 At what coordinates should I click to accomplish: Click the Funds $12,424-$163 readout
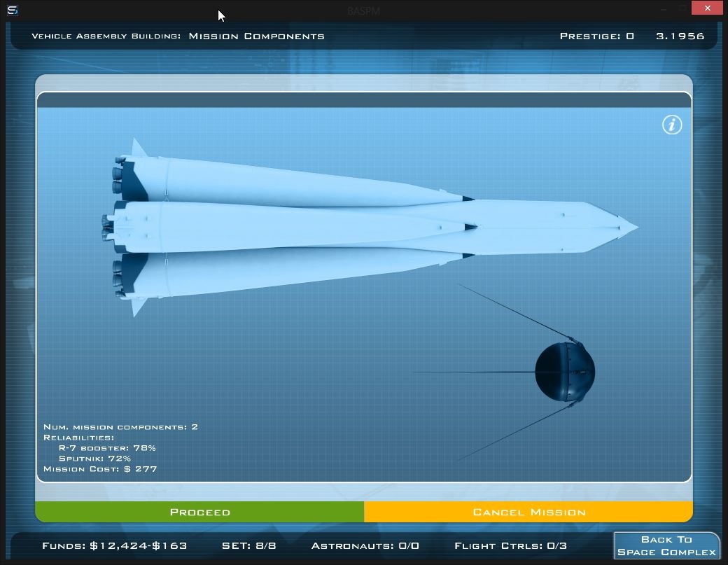[x=115, y=545]
